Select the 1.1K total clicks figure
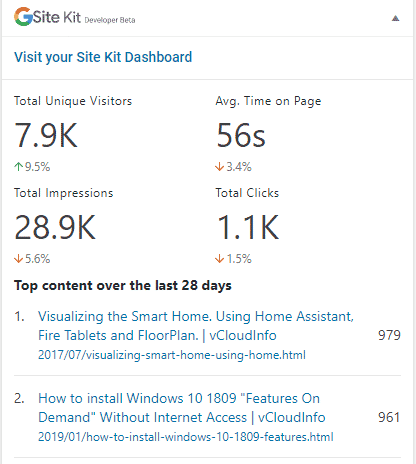 pyautogui.click(x=248, y=227)
